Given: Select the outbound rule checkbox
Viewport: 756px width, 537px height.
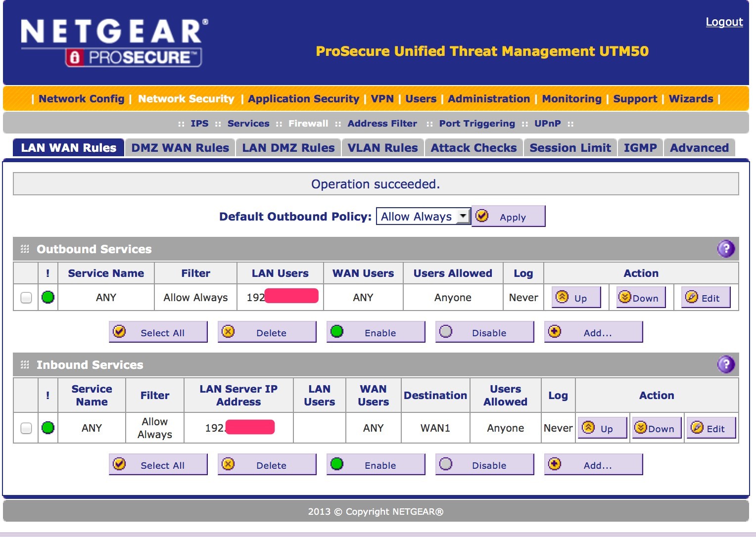Looking at the screenshot, I should (x=26, y=297).
